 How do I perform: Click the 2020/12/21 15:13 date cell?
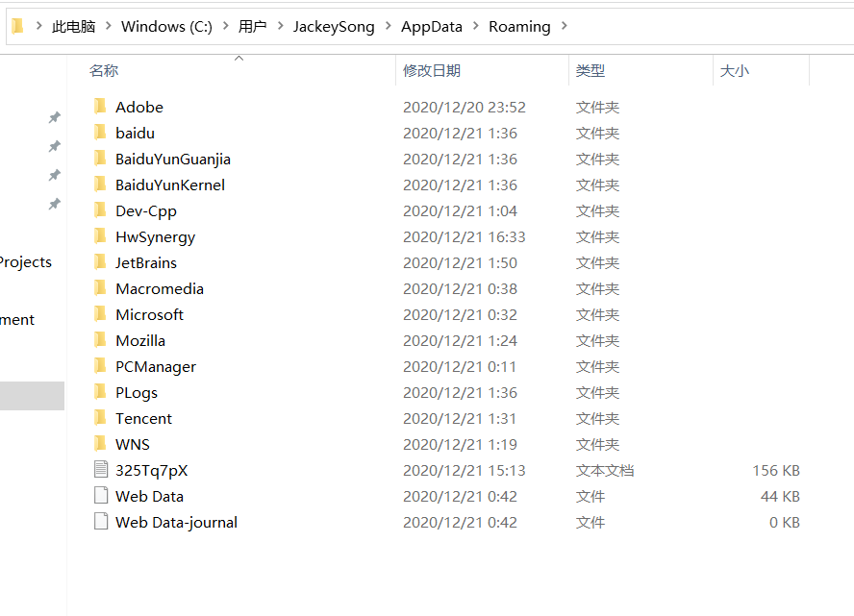(465, 470)
